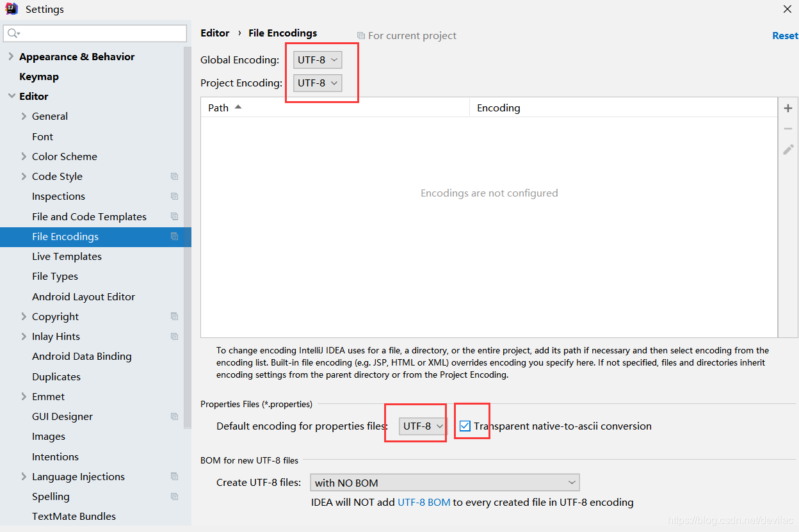Click the search magnifier icon in settings
Viewport: 799px width, 532px height.
point(13,33)
